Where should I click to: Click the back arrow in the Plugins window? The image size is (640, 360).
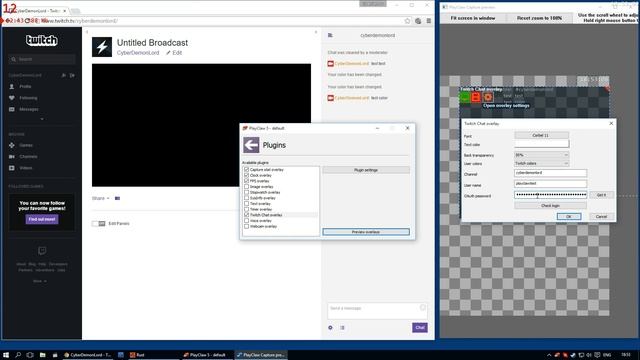(x=251, y=145)
